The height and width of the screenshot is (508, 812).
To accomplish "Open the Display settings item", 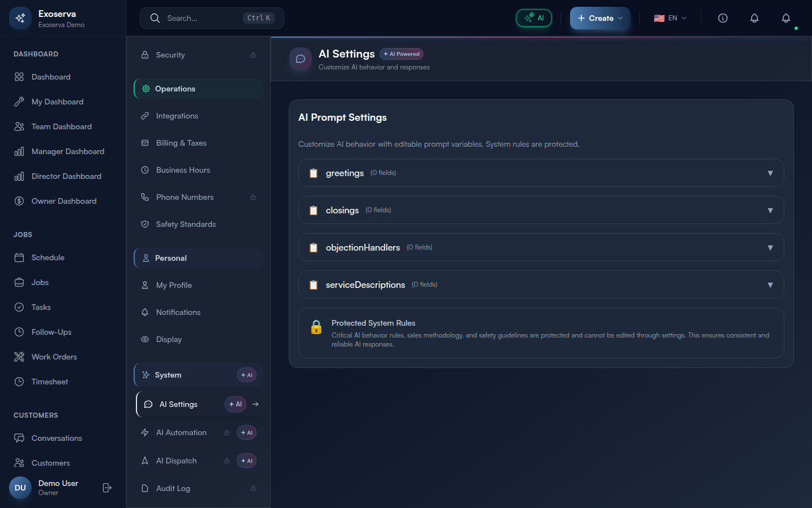I will [x=169, y=339].
